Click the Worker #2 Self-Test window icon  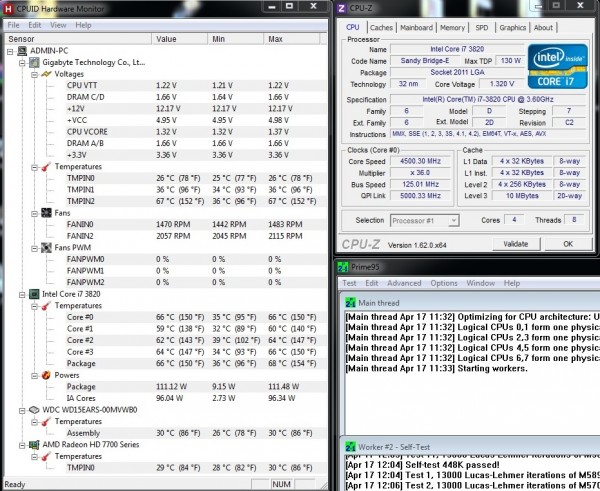350,447
